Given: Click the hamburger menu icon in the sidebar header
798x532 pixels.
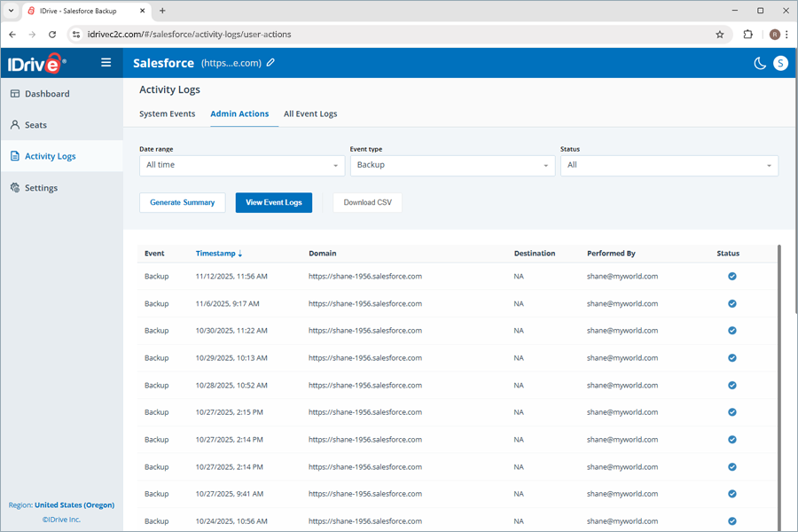Looking at the screenshot, I should 106,62.
